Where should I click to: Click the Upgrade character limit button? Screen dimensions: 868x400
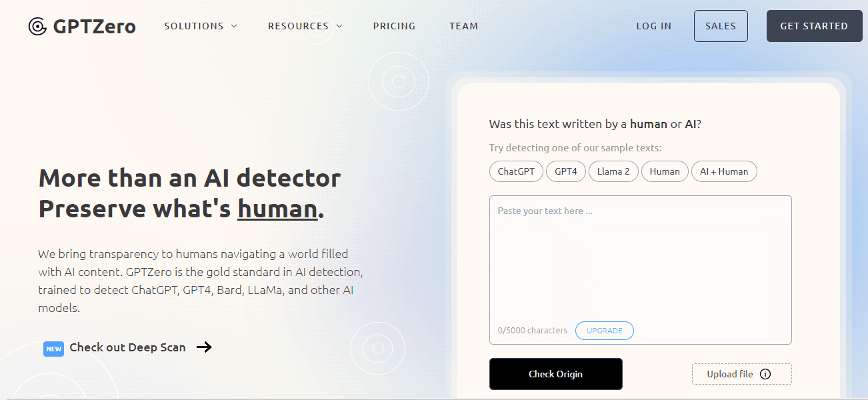pyautogui.click(x=604, y=331)
